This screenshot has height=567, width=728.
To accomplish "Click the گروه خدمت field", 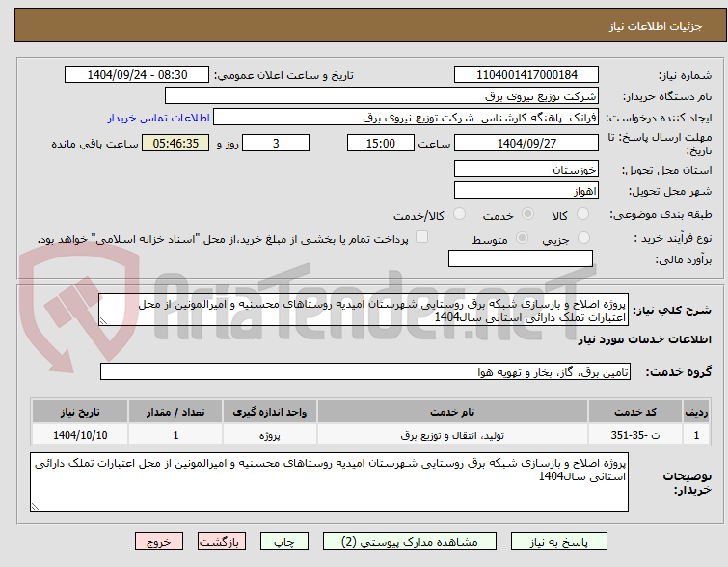I will point(365,371).
